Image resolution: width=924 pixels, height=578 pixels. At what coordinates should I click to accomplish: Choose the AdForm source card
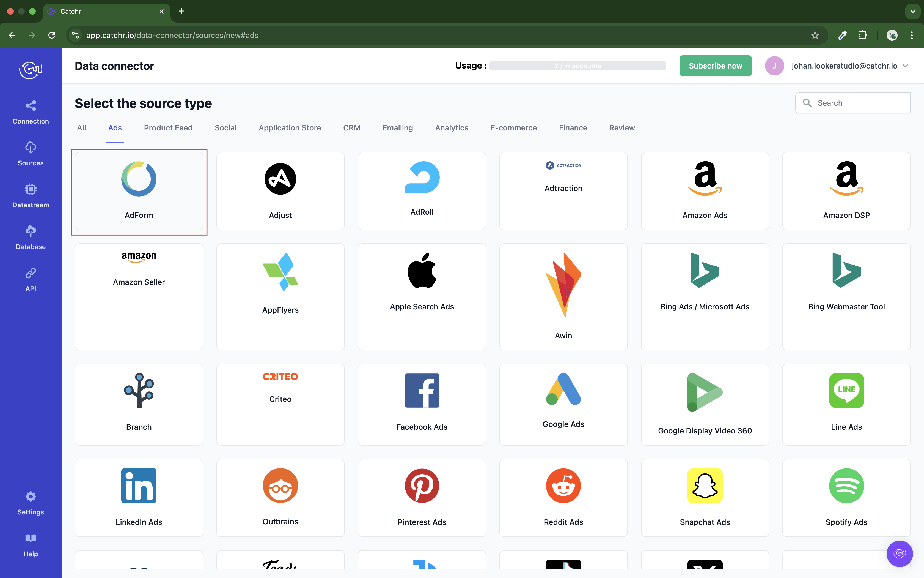[x=139, y=191]
